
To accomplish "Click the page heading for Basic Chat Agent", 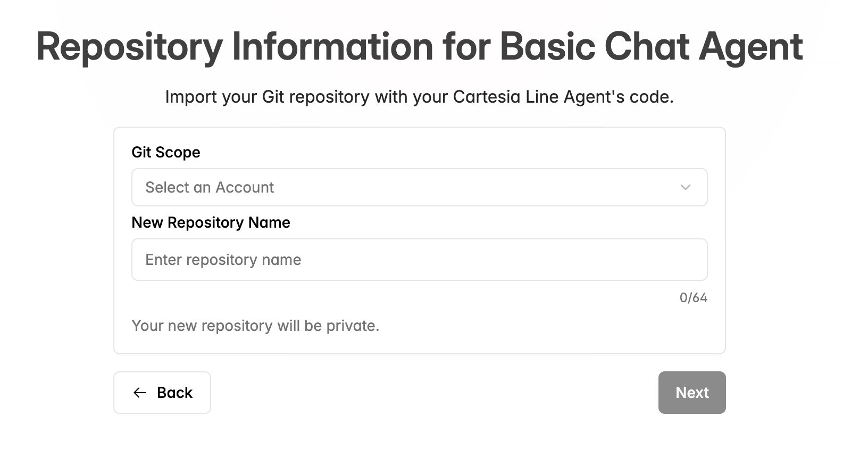I will click(419, 47).
